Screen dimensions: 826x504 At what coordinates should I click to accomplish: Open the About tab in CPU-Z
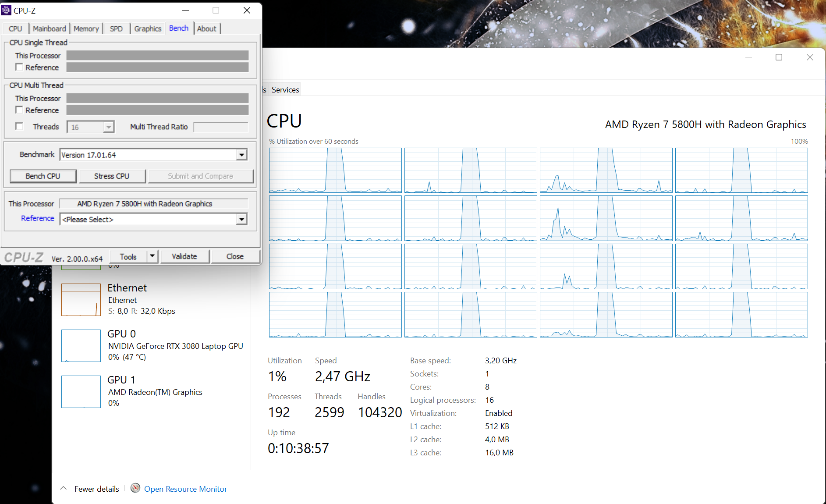[206, 28]
